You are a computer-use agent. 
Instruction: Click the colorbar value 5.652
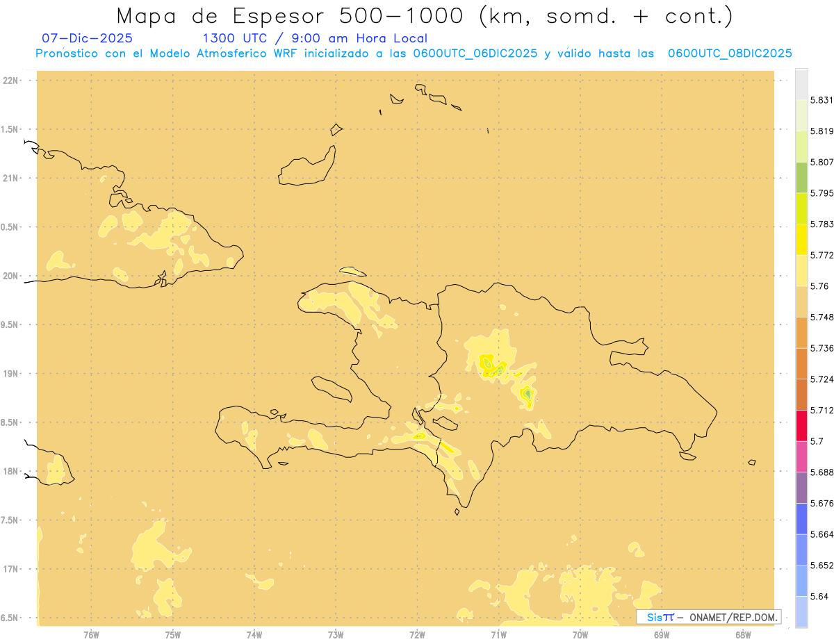[822, 565]
